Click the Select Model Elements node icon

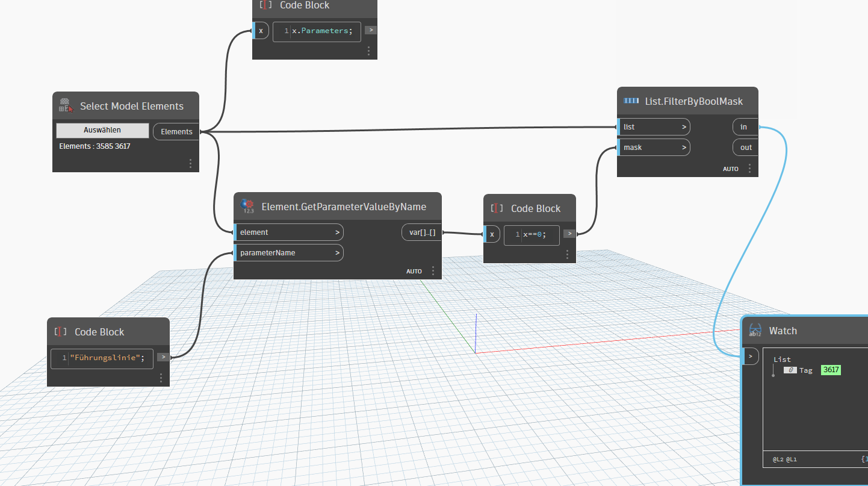[x=66, y=106]
